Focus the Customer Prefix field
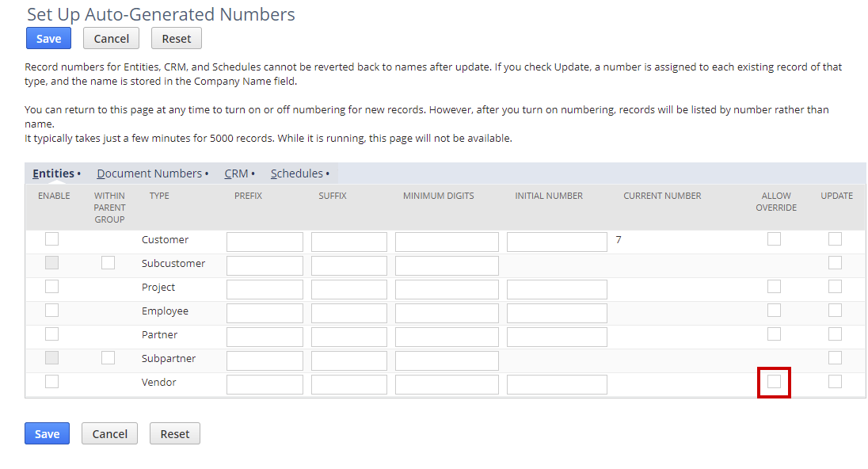The width and height of the screenshot is (868, 469). (x=265, y=242)
